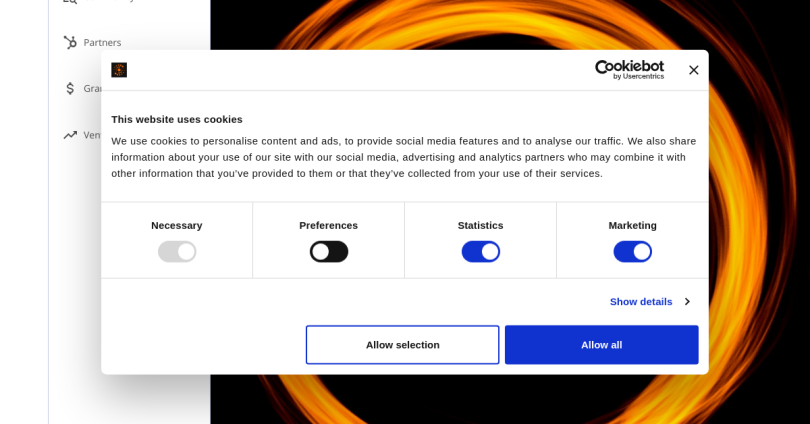Select the Grants sidebar menu label
Screen dimensions: 810x424
coord(93,88)
